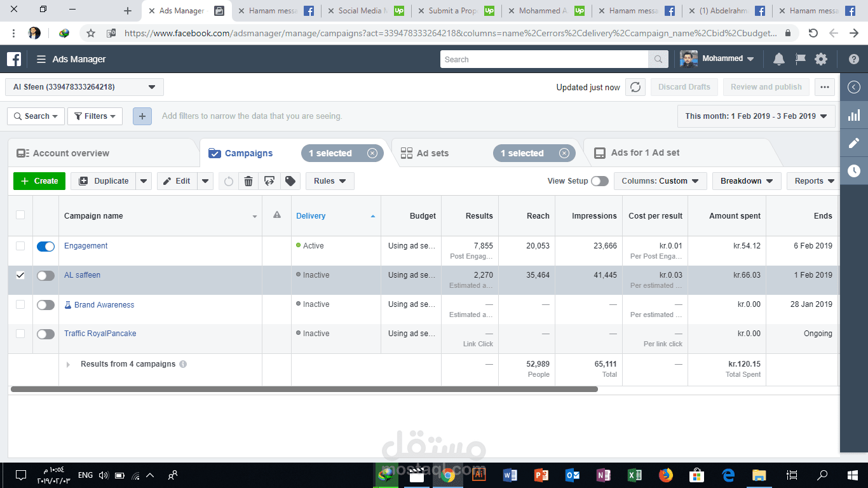The height and width of the screenshot is (488, 868).
Task: Open the This month date range picker
Action: pyautogui.click(x=756, y=116)
